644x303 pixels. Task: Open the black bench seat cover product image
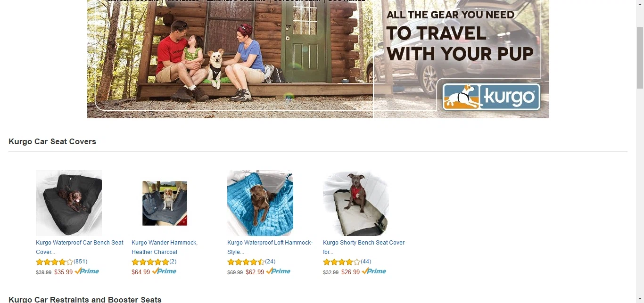69,203
